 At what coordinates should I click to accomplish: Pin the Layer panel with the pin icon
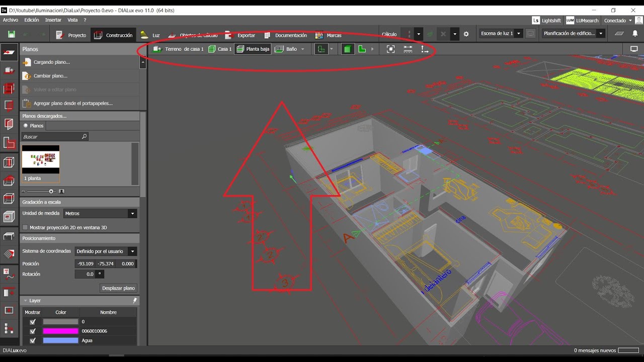pyautogui.click(x=135, y=300)
